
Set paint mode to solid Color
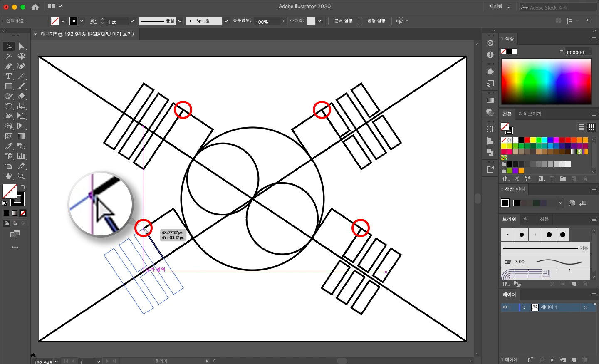6,213
